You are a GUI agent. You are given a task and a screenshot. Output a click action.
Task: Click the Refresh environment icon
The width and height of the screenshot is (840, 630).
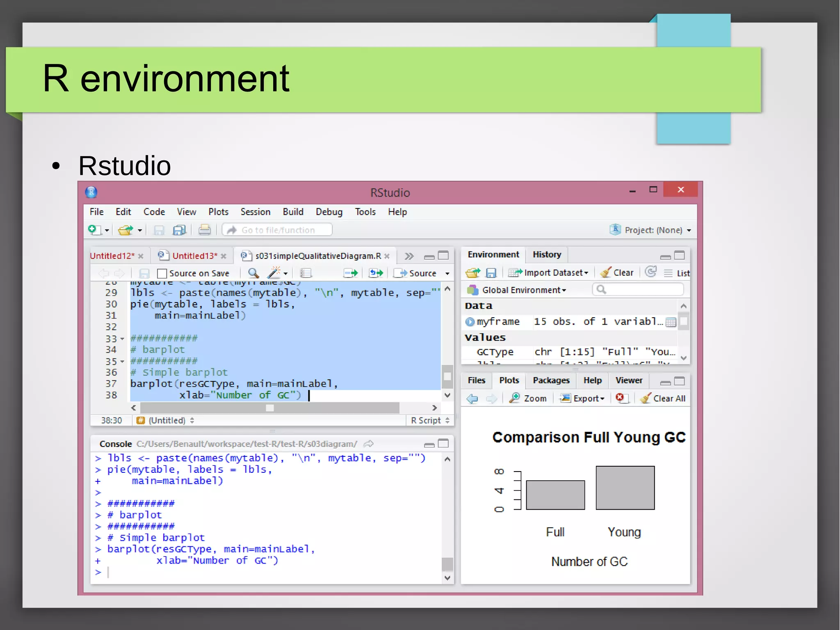click(651, 272)
